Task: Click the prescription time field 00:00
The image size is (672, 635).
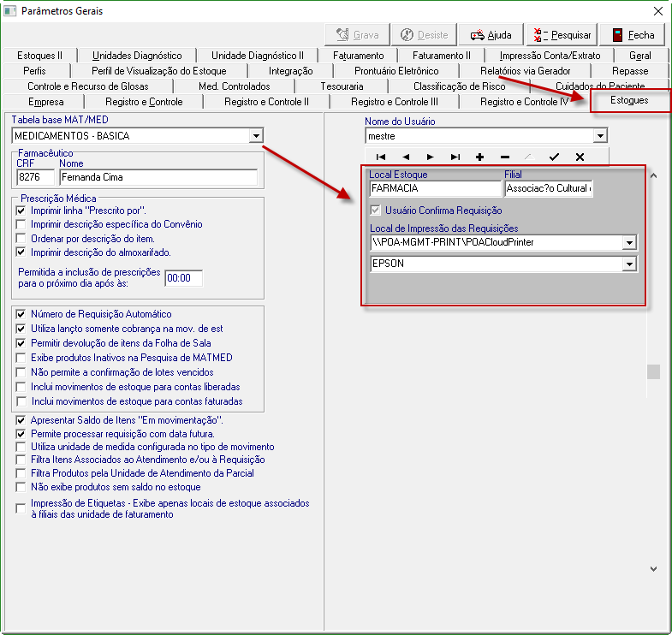Action: (183, 278)
